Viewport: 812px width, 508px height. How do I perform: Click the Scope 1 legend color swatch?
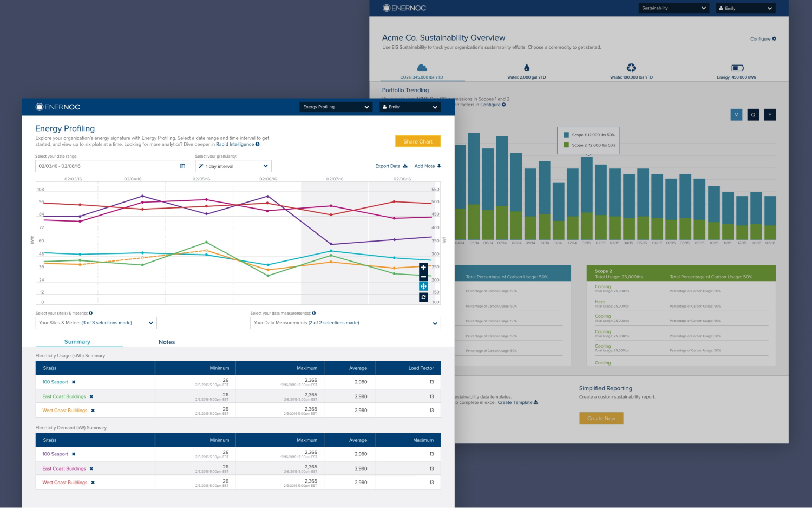tap(566, 134)
